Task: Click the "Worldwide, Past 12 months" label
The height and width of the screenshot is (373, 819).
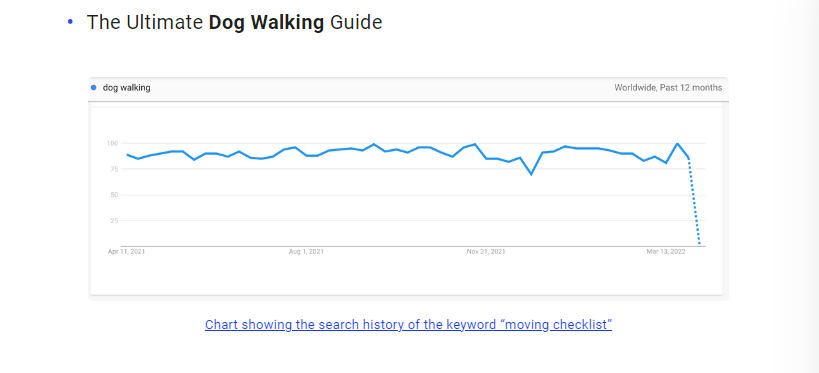Action: (668, 88)
